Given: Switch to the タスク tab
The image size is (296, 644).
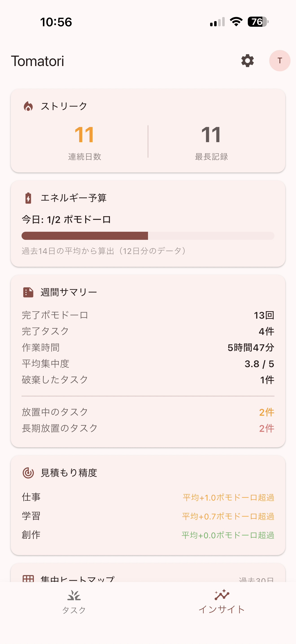Looking at the screenshot, I should [x=74, y=602].
